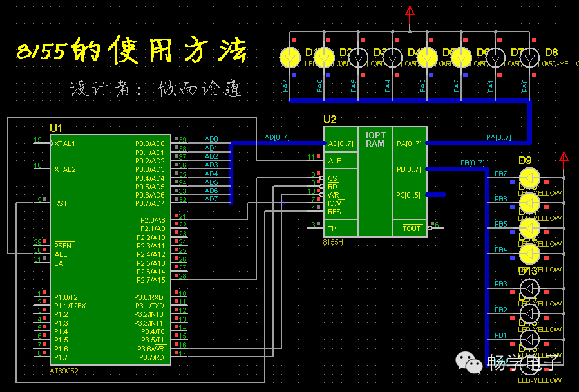Image resolution: width=579 pixels, height=392 pixels.
Task: Select the lit LED D1 on PA7
Action: click(290, 58)
